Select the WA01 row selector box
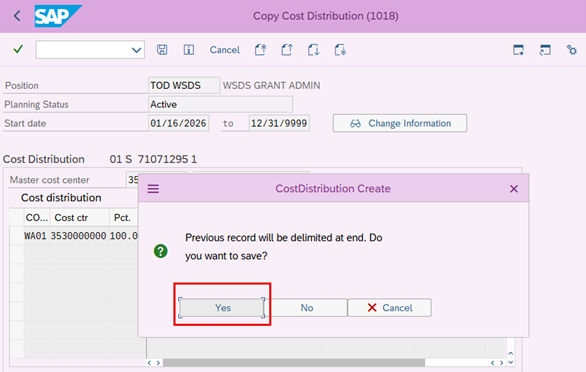The width and height of the screenshot is (586, 372). click(x=17, y=236)
